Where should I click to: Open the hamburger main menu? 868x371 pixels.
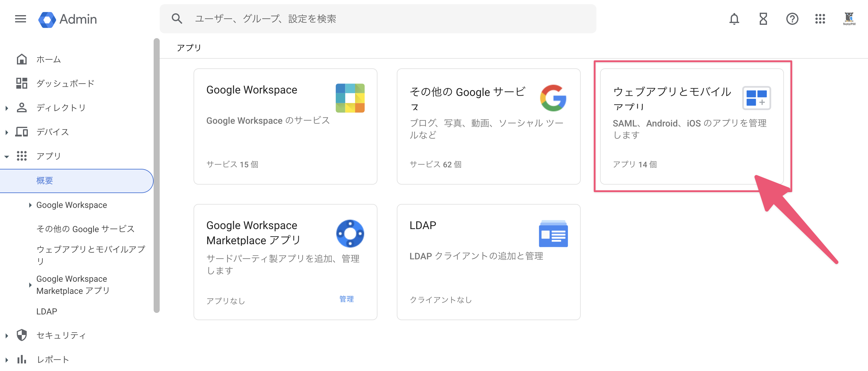pyautogui.click(x=21, y=19)
